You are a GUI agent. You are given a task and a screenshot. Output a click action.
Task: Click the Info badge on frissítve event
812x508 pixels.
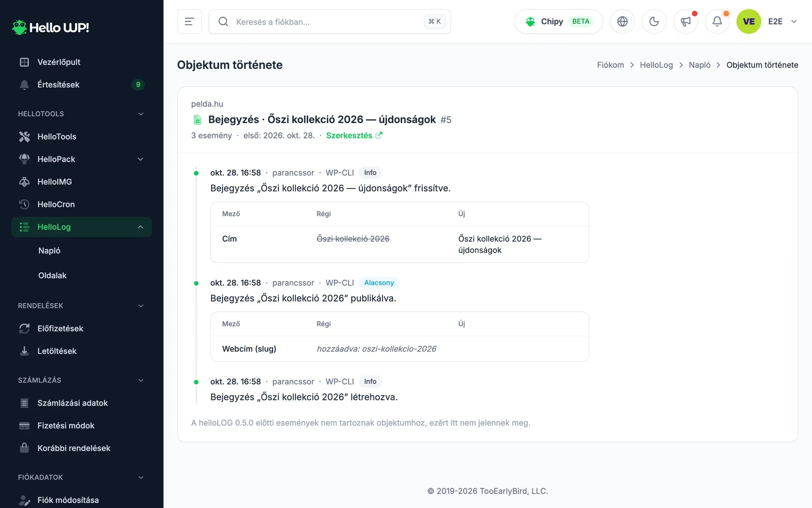click(x=370, y=173)
